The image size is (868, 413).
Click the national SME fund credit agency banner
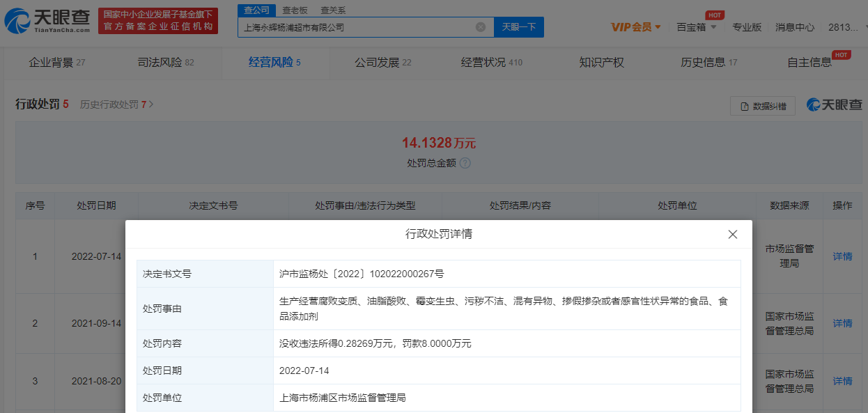pos(158,21)
